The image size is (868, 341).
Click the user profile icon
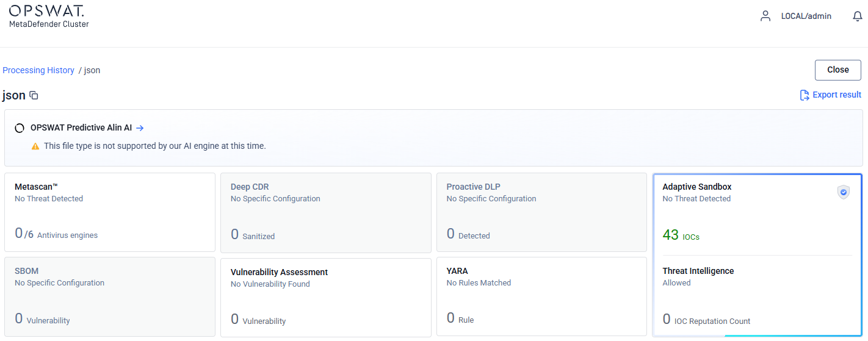(765, 16)
